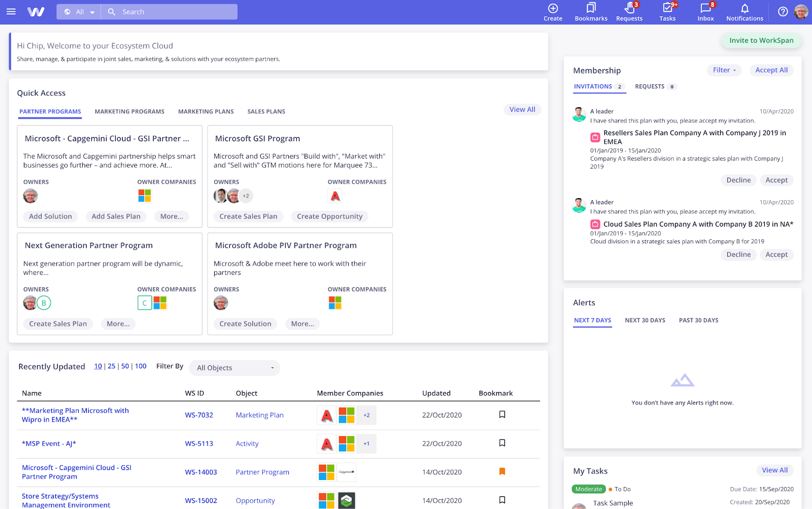Open Store Strategy/Systems Management Environment

[x=66, y=500]
